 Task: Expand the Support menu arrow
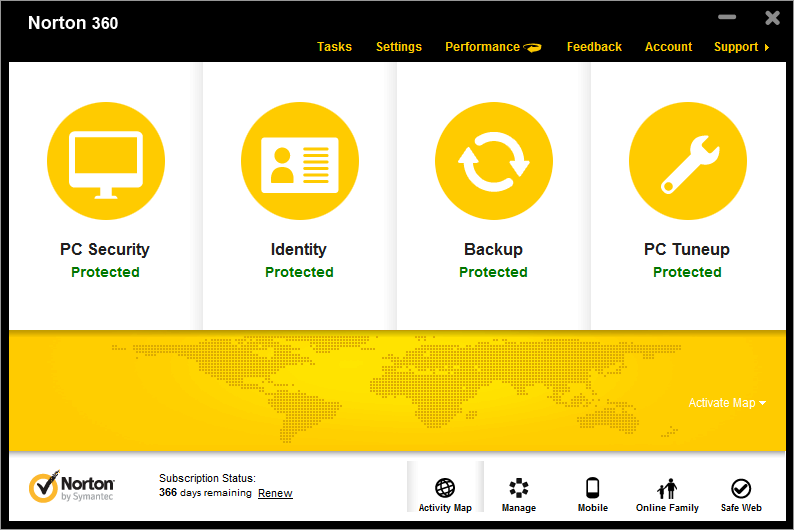pyautogui.click(x=767, y=47)
